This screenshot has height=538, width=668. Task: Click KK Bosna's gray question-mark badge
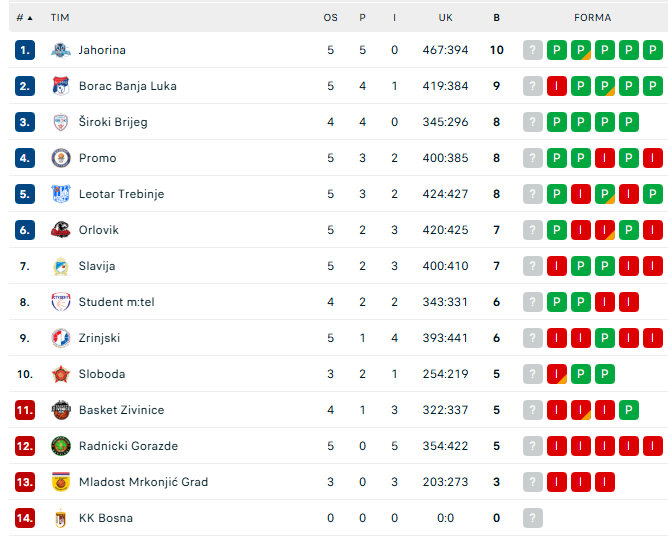(x=533, y=518)
